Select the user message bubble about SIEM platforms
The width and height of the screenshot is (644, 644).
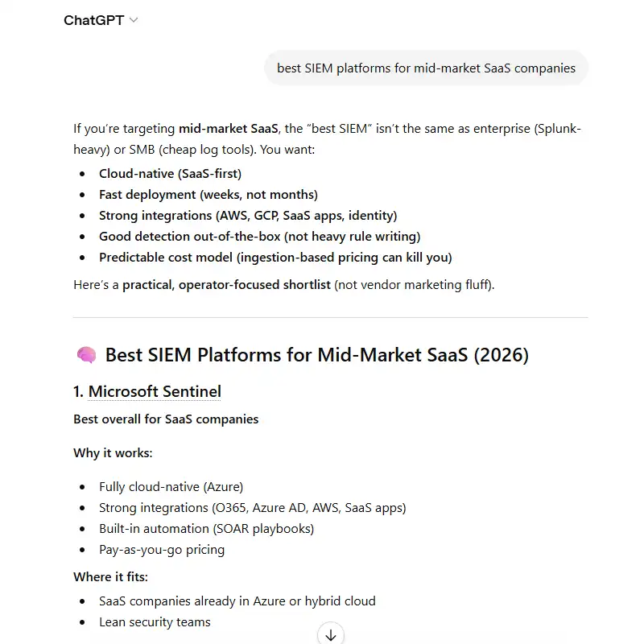(x=425, y=68)
